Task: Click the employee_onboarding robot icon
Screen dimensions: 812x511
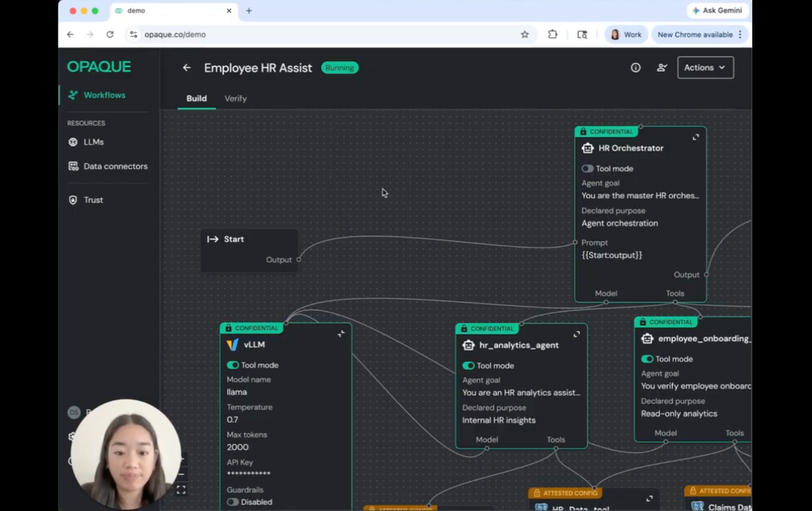Action: (x=647, y=338)
